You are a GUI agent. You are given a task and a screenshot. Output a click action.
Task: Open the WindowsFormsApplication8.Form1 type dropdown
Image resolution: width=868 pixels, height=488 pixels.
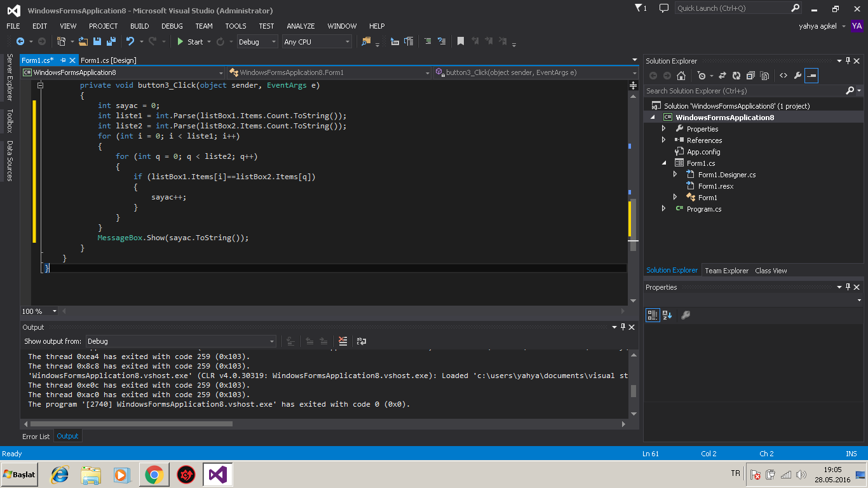coord(329,72)
